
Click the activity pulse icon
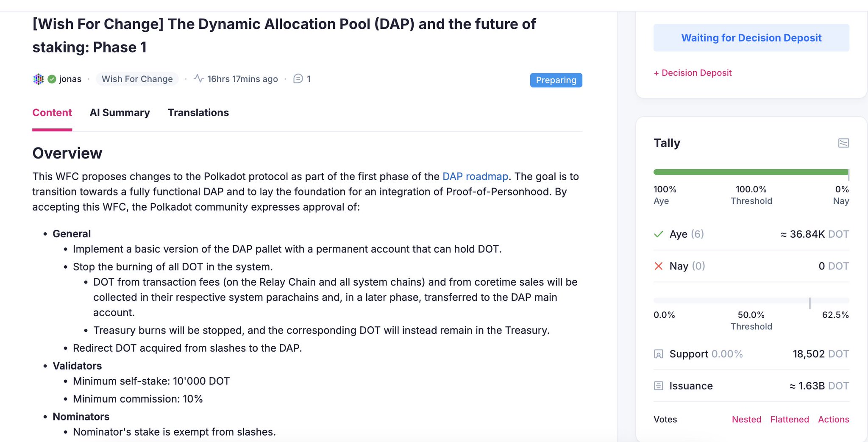(199, 78)
